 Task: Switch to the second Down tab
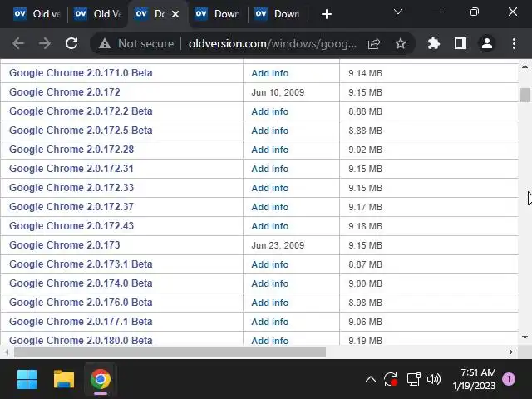click(277, 14)
